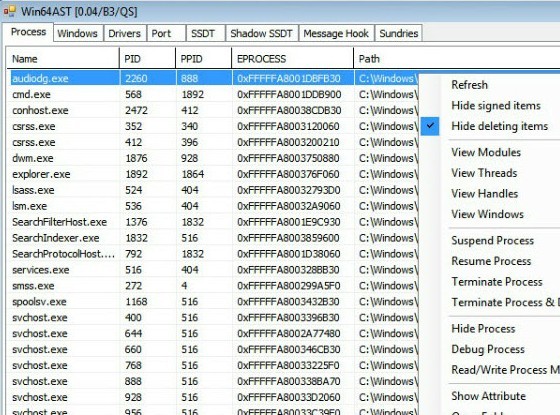The image size is (560, 415).
Task: Switch to the Process tab
Action: (28, 32)
